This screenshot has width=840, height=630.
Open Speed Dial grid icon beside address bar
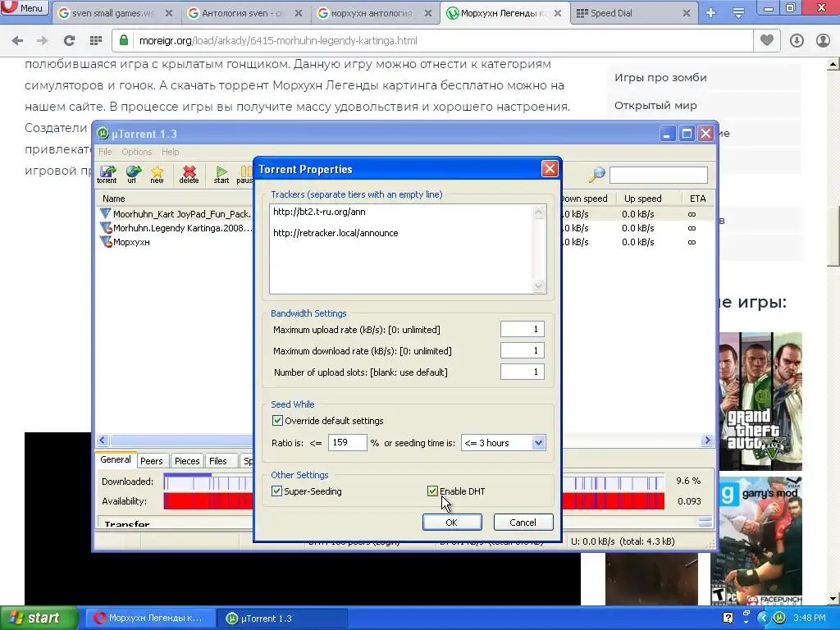coord(96,41)
